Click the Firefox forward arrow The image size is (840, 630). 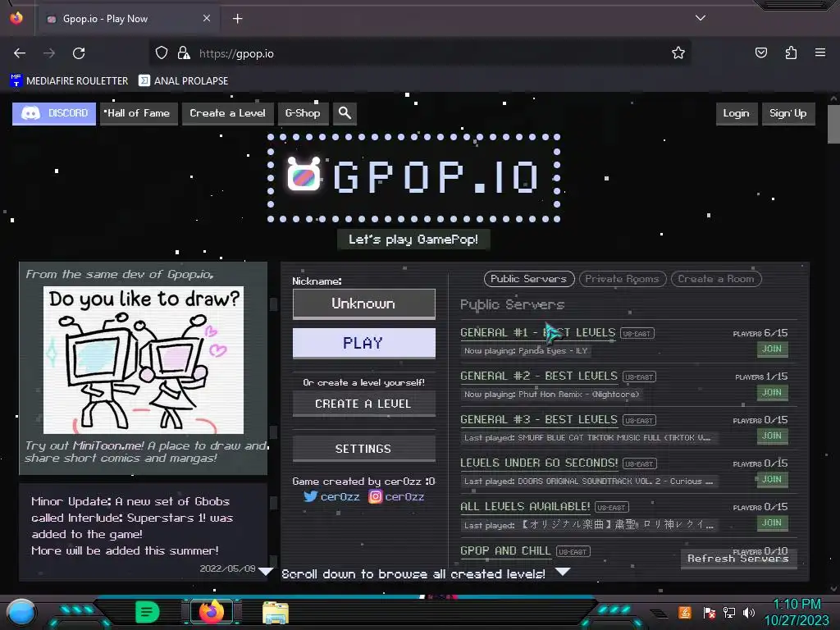pos(49,53)
